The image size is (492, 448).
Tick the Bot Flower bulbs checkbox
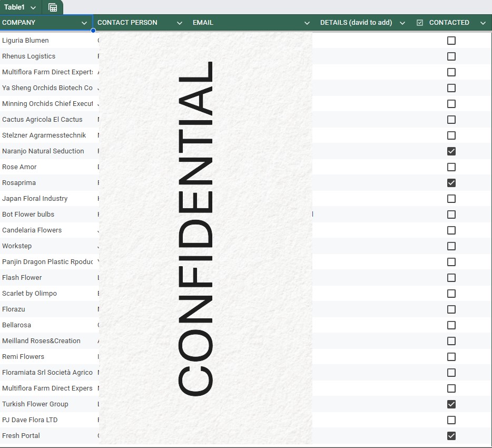coord(451,215)
